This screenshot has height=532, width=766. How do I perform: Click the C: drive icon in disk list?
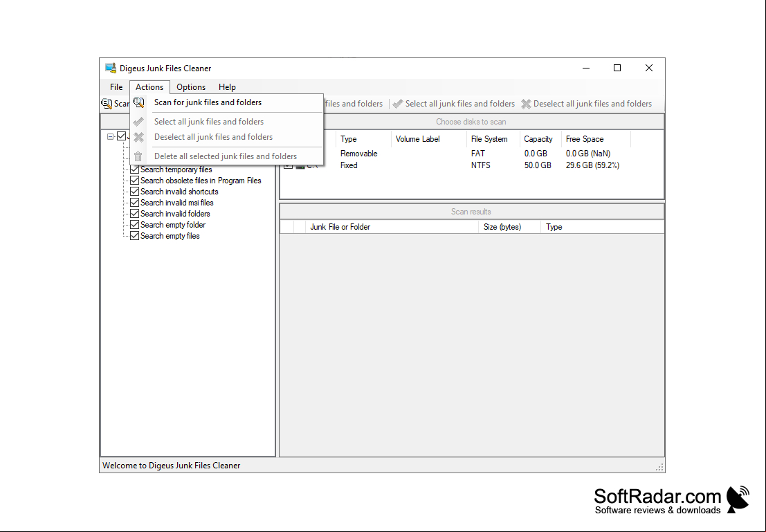click(300, 166)
